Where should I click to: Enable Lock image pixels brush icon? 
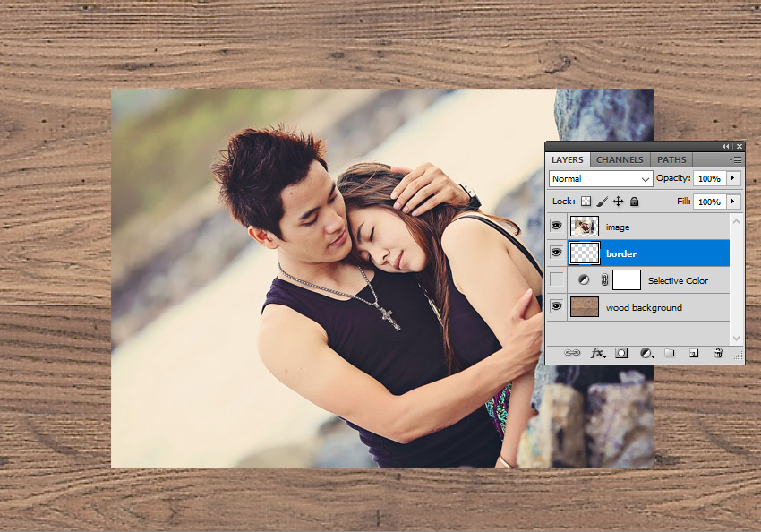pyautogui.click(x=603, y=202)
